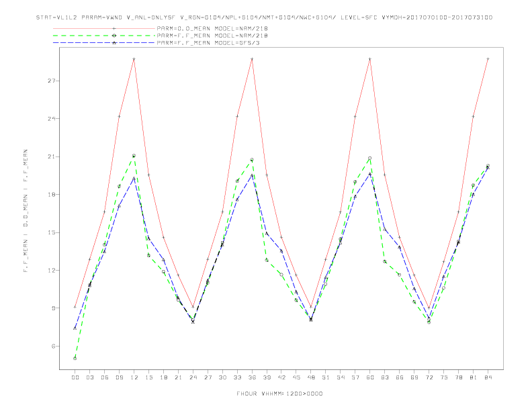Image resolution: width=532 pixels, height=411 pixels.
Task: Click x-axis forecast hour label 09
Action: pyautogui.click(x=120, y=377)
